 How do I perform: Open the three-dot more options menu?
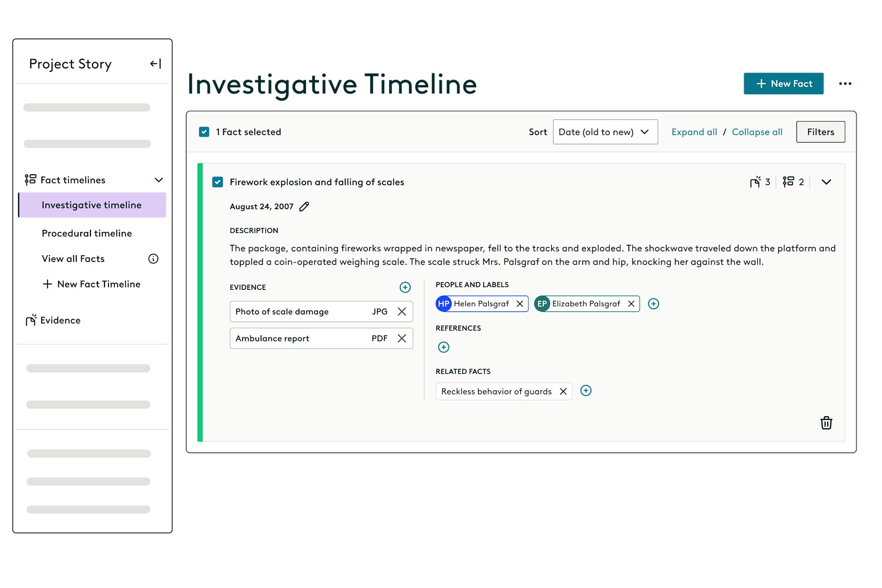[x=845, y=84]
